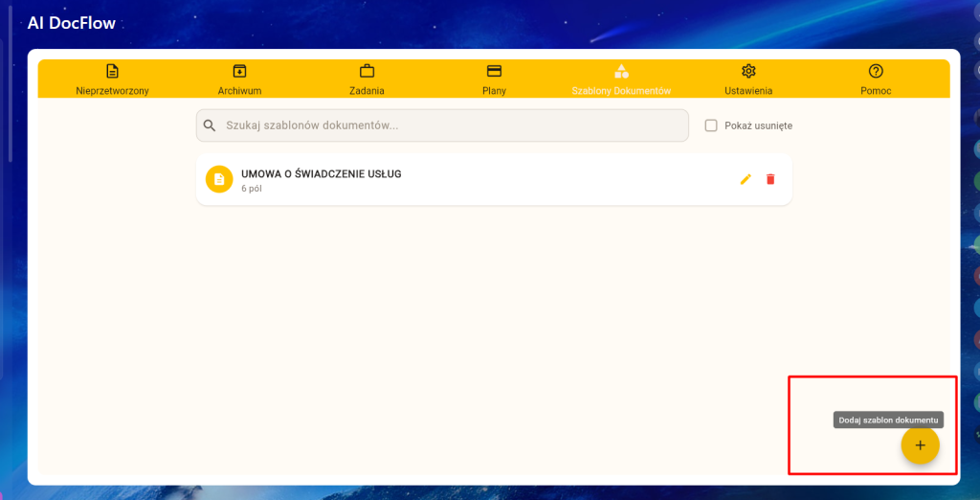980x500 pixels.
Task: Open Ustawienia via the gear icon
Action: click(748, 72)
